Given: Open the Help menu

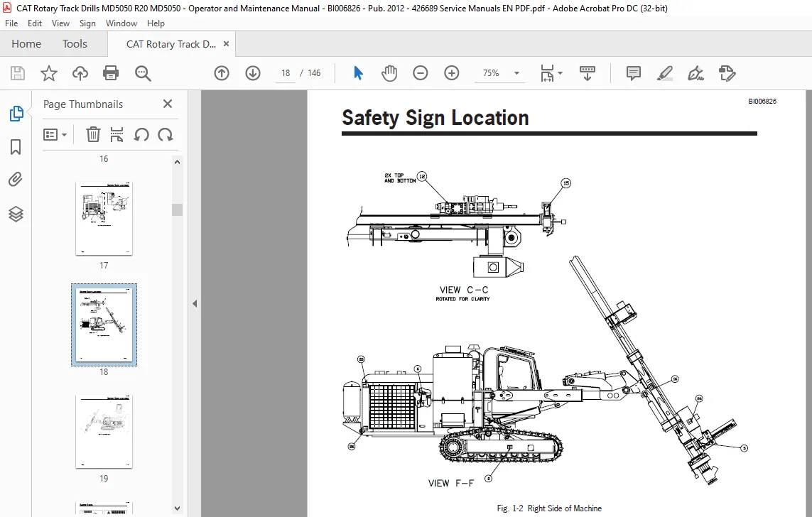Looking at the screenshot, I should click(x=156, y=23).
